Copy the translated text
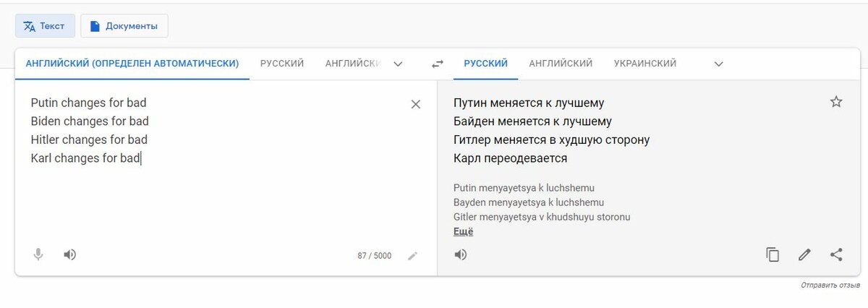The image size is (868, 308). click(773, 254)
